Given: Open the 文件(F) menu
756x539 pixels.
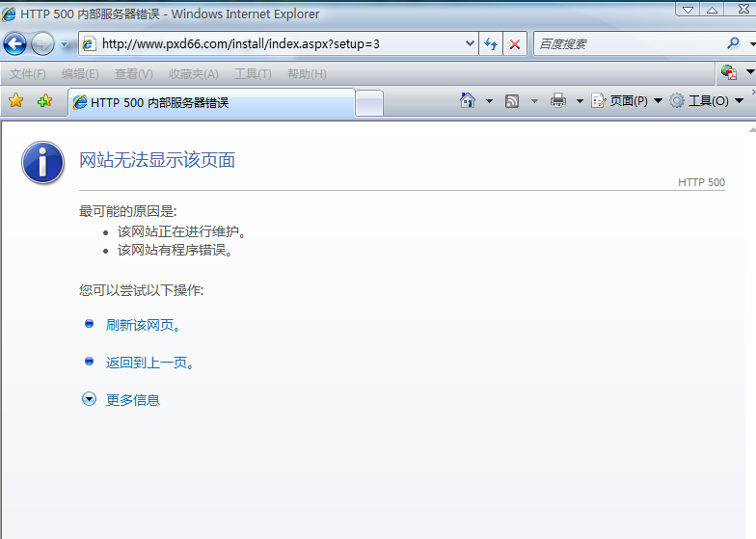Looking at the screenshot, I should pyautogui.click(x=28, y=73).
